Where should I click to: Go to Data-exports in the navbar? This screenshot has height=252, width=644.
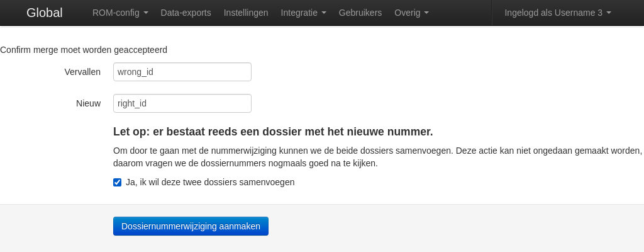[186, 13]
